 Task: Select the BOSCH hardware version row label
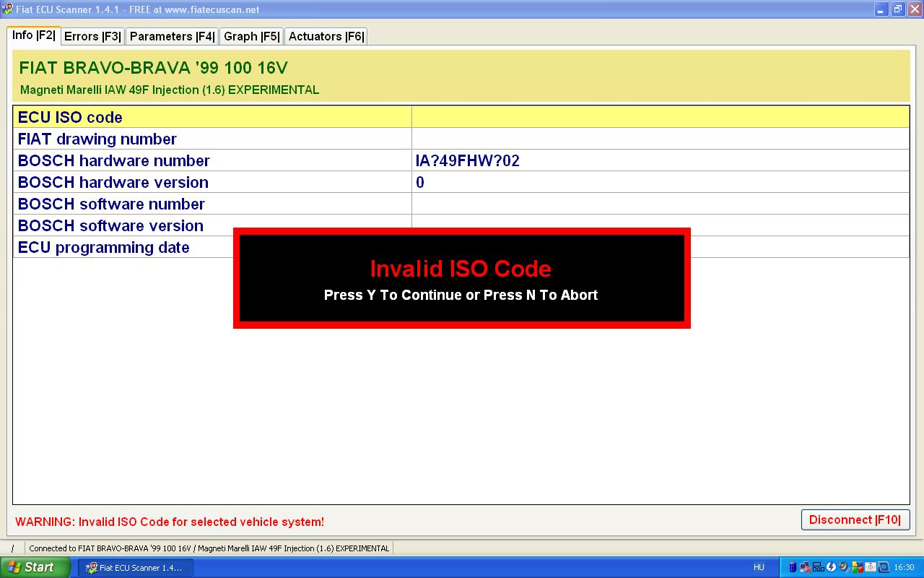[x=113, y=182]
